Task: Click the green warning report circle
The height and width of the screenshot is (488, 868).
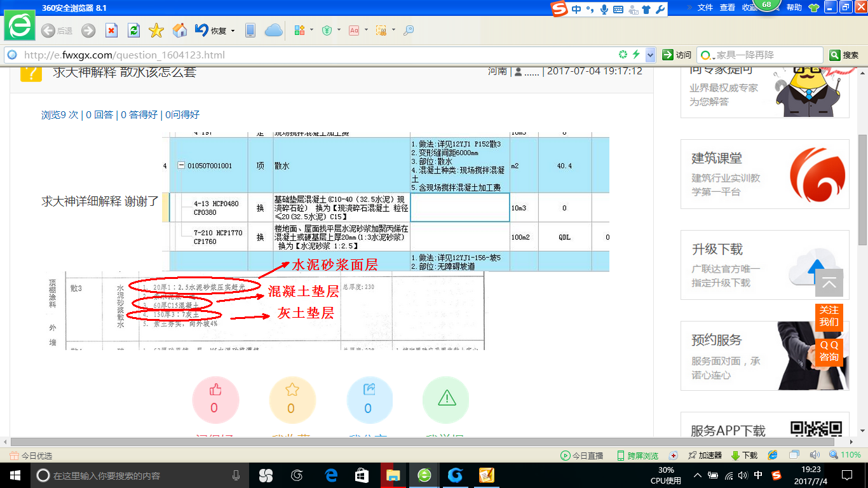Action: coord(446,400)
